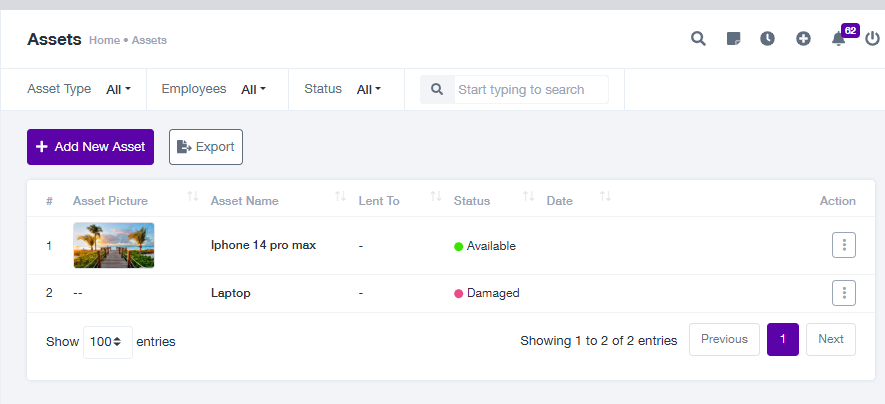
Task: Open the Show 100 entries selector
Action: click(x=108, y=342)
